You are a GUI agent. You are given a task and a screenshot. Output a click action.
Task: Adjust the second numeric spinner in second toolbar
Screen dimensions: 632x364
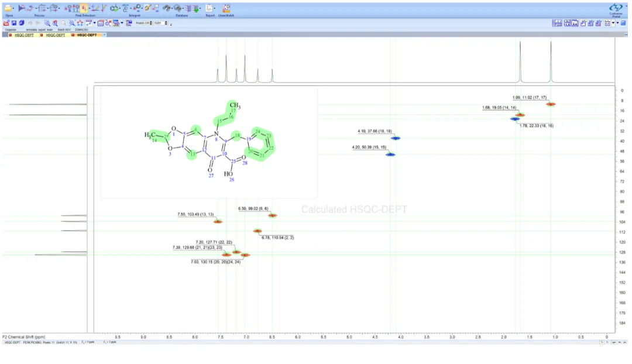(x=166, y=23)
